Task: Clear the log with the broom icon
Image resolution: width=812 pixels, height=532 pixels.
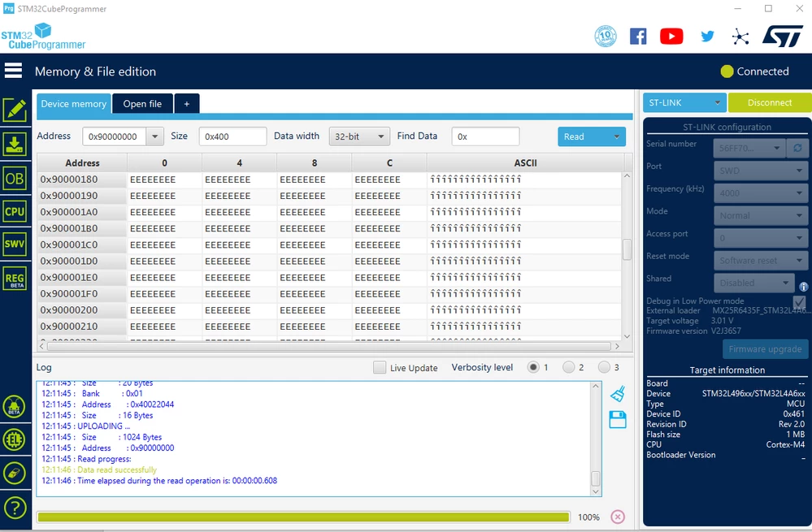Action: (x=618, y=394)
